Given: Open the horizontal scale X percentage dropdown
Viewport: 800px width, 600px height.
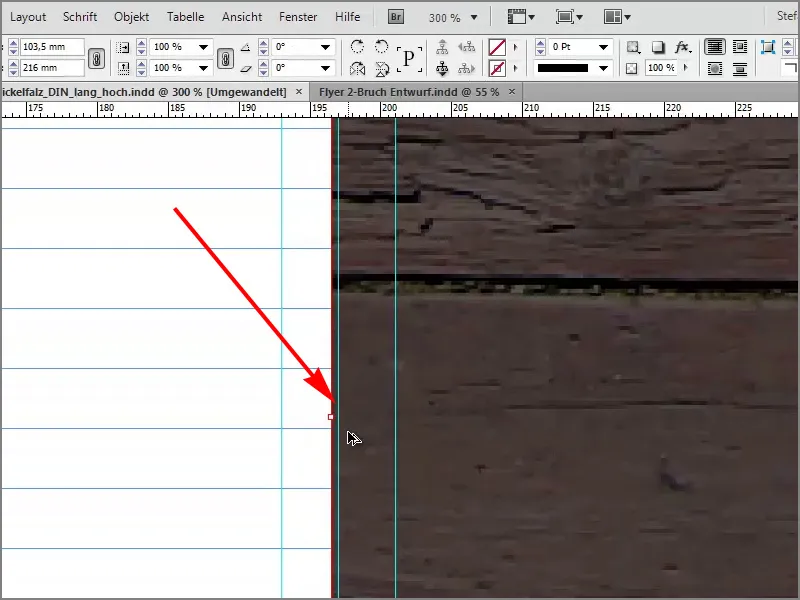Looking at the screenshot, I should pos(204,47).
